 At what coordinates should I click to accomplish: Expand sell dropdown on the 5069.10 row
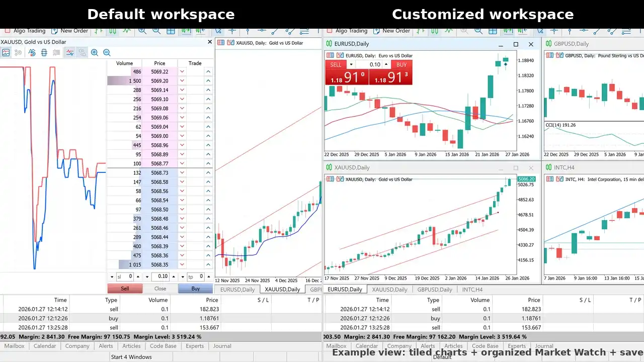[182, 100]
